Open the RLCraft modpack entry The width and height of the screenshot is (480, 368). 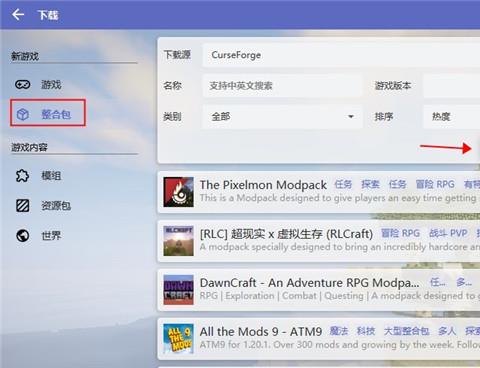319,241
